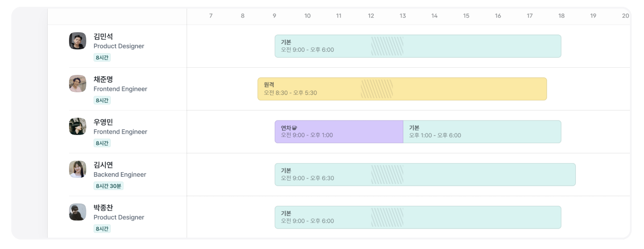
Task: Select 김민석's striped break-time segment
Action: point(387,46)
